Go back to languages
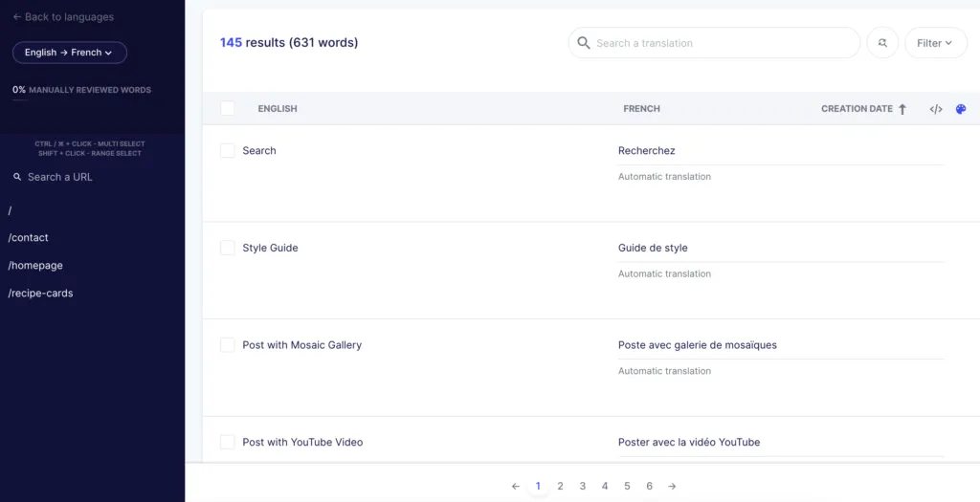The height and width of the screenshot is (502, 980). point(63,17)
